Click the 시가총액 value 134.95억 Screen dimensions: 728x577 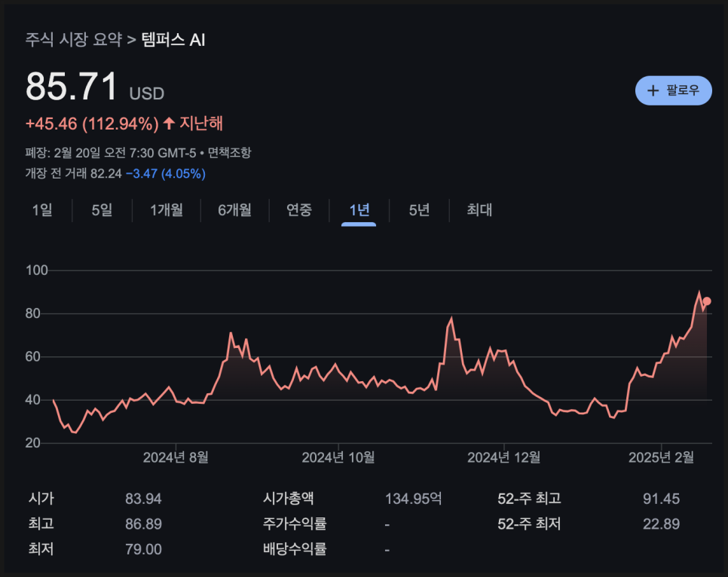coord(413,499)
